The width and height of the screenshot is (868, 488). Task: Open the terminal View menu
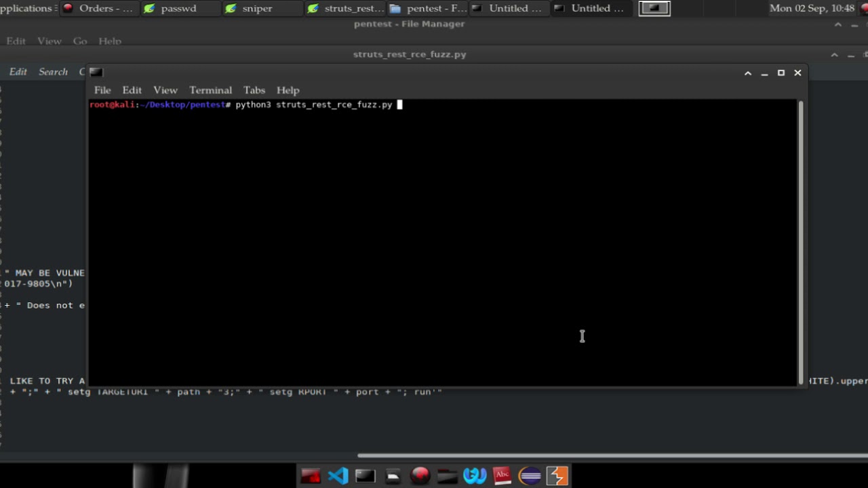[x=165, y=90]
